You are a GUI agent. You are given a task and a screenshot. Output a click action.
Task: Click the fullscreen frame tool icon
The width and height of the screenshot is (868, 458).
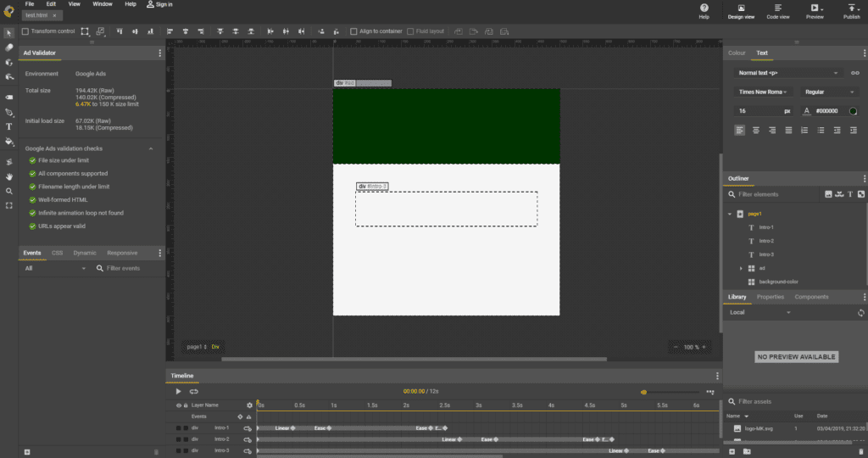tap(8, 205)
